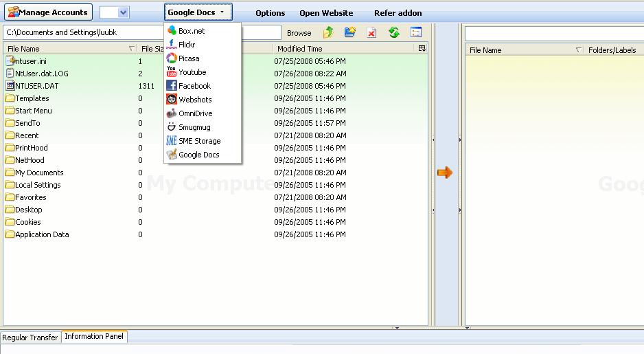Select Flickr from the service list
This screenshot has width=644, height=354.
(203, 45)
